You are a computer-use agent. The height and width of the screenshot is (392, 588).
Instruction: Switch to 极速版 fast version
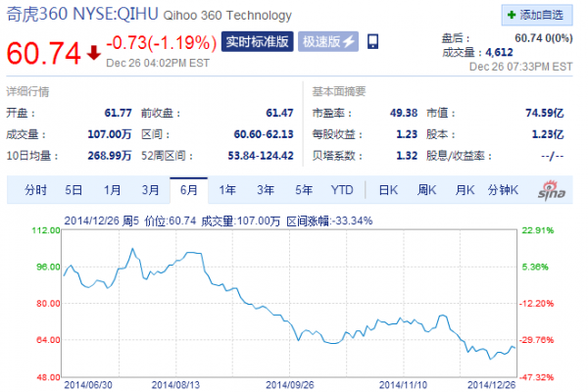[328, 41]
